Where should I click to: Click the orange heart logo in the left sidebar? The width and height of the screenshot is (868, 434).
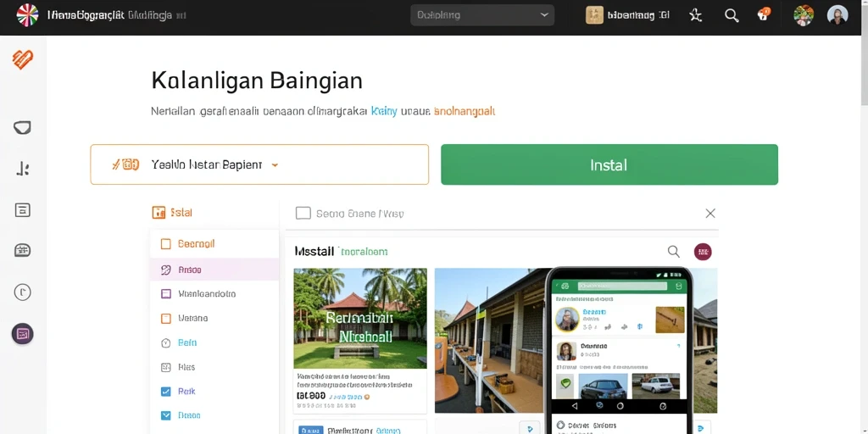23,58
